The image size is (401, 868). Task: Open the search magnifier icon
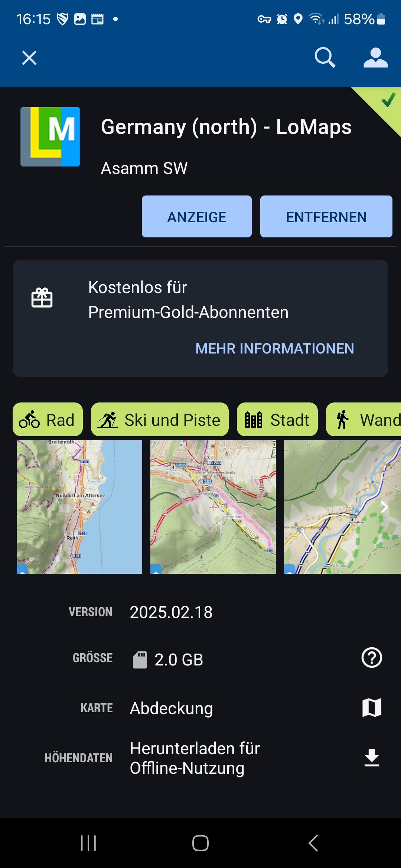[325, 57]
